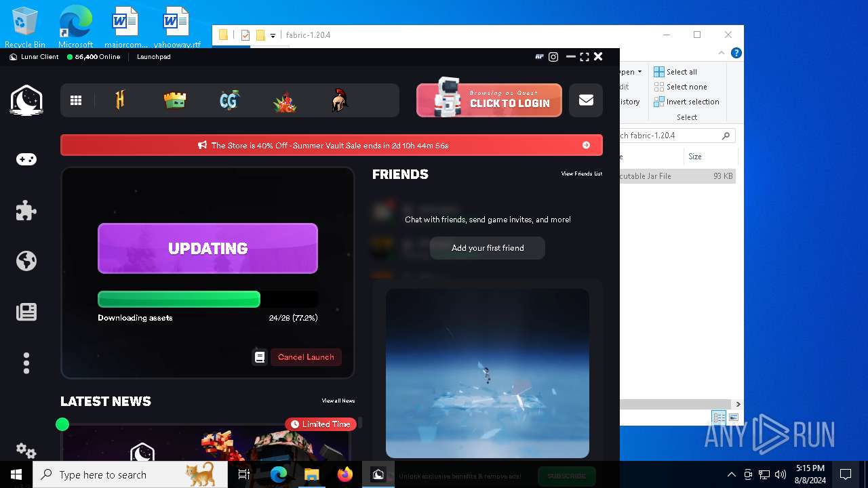Open the gamepad Home section in the sidebar

click(x=26, y=159)
